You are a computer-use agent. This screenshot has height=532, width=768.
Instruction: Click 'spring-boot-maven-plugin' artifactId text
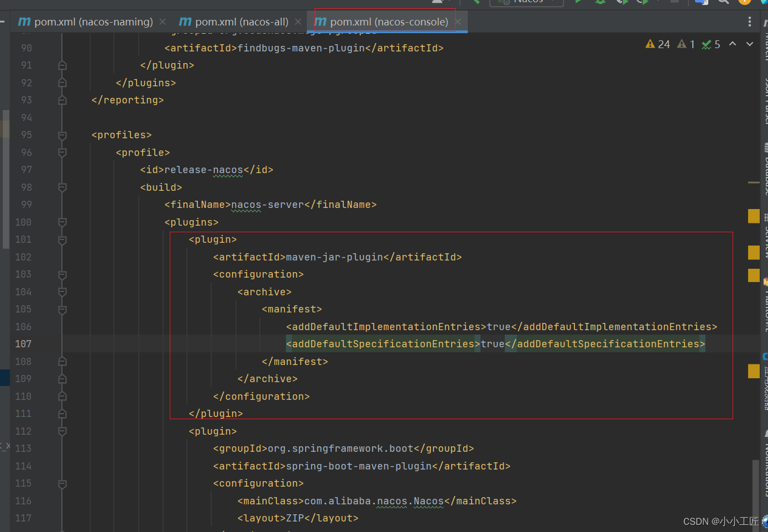point(359,466)
